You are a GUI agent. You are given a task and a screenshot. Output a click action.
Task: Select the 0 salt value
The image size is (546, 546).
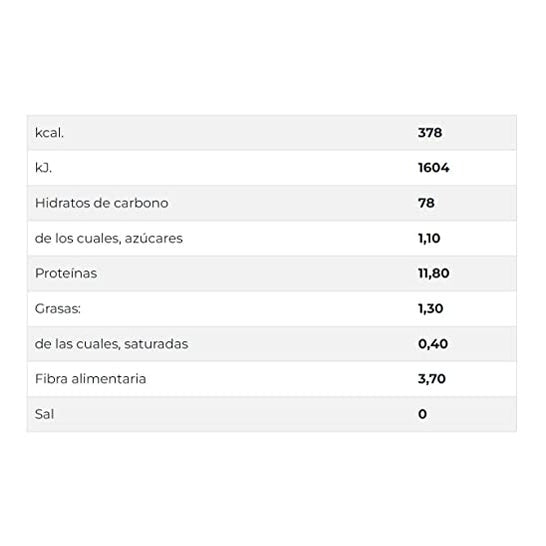click(x=422, y=414)
